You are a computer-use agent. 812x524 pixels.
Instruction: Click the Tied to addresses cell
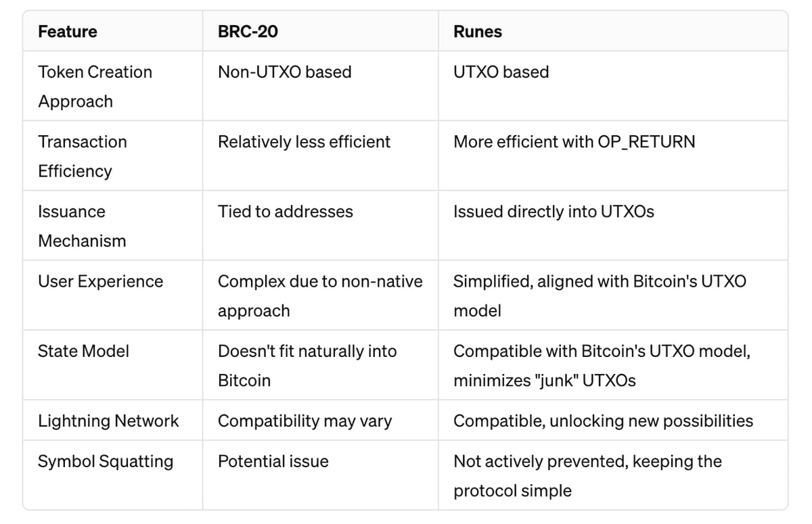coord(286,212)
